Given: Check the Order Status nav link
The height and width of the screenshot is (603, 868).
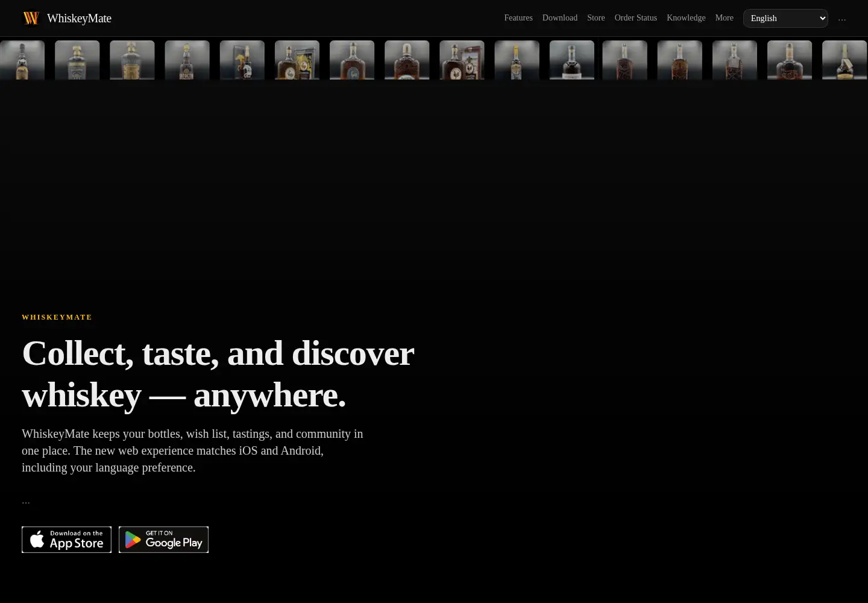Looking at the screenshot, I should (636, 18).
